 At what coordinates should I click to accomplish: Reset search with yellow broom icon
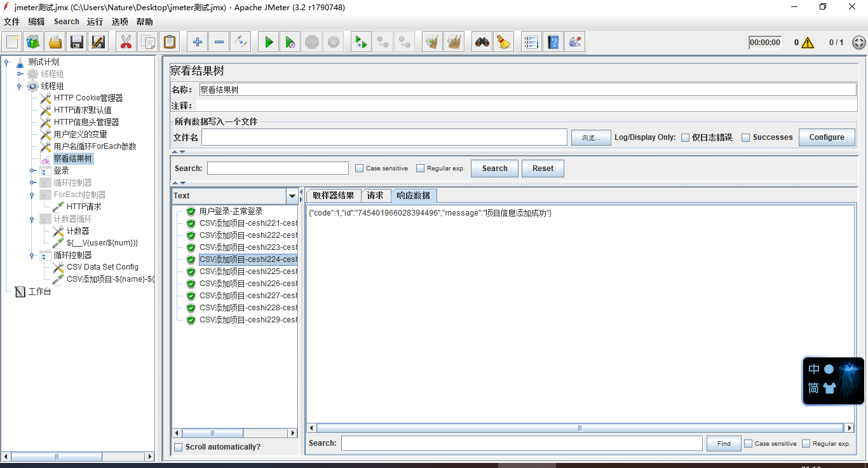tap(503, 43)
